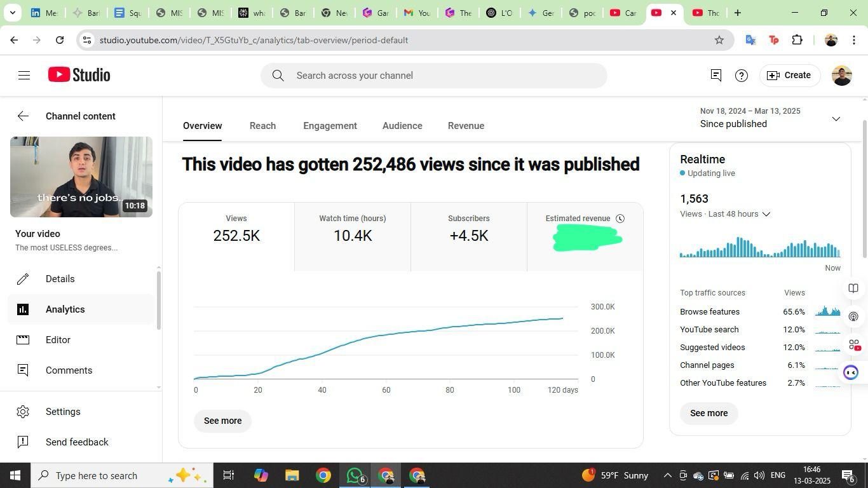Click the estimated revenue clock icon
The height and width of the screenshot is (488, 868).
[620, 219]
